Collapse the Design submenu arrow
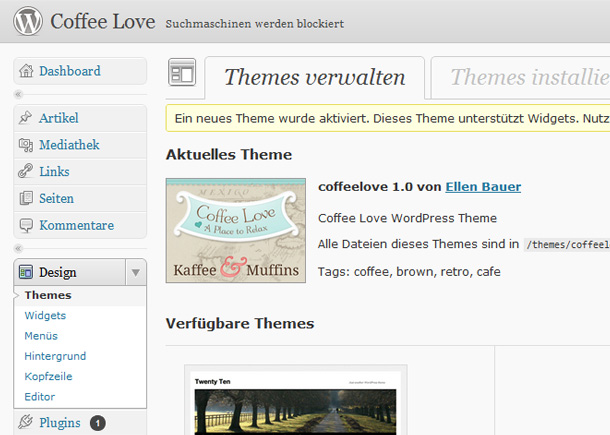Image resolution: width=610 pixels, height=435 pixels. 136,272
